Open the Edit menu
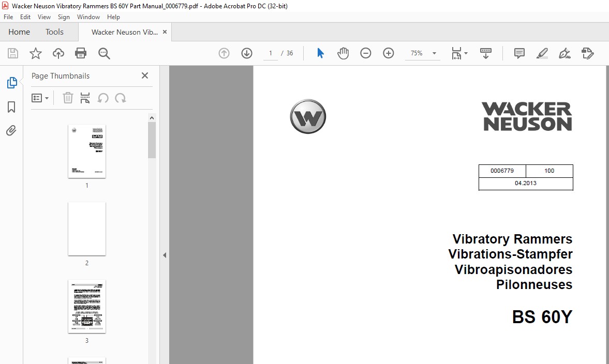The height and width of the screenshot is (364, 609). tap(25, 17)
